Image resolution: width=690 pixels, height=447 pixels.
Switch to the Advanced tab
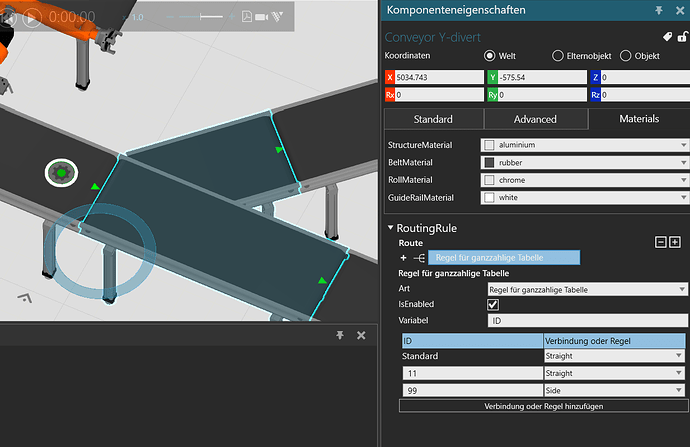tap(536, 119)
